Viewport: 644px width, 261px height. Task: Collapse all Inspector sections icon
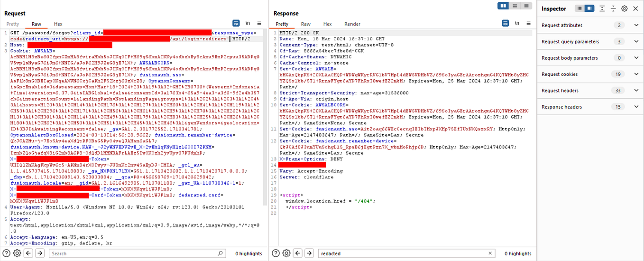click(613, 9)
